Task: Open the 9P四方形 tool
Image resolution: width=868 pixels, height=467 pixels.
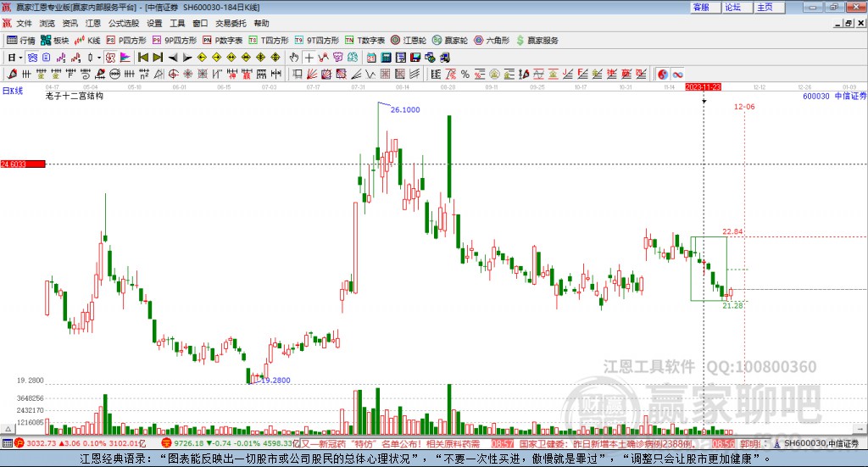Action: tap(174, 41)
